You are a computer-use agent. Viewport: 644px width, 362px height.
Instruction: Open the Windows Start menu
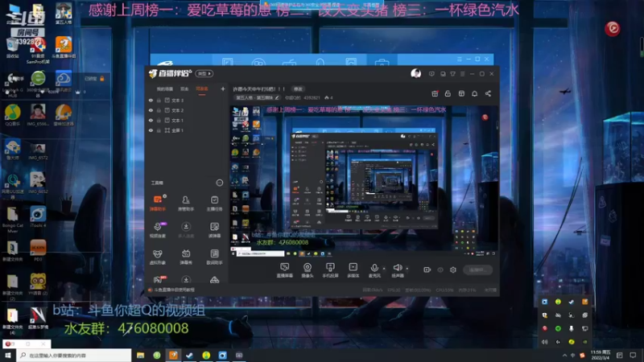click(8, 356)
